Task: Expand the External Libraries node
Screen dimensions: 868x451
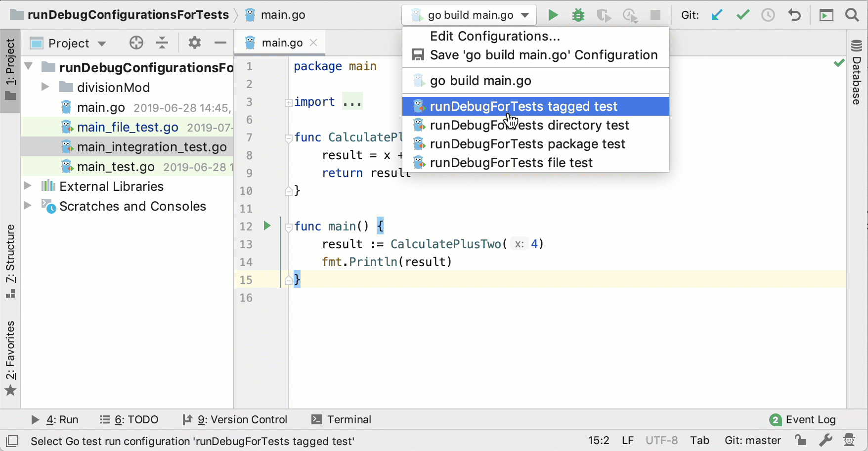Action: (28, 186)
